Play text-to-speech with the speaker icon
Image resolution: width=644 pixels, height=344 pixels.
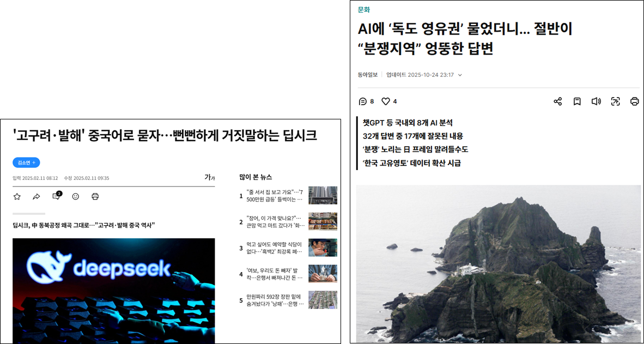coord(596,101)
